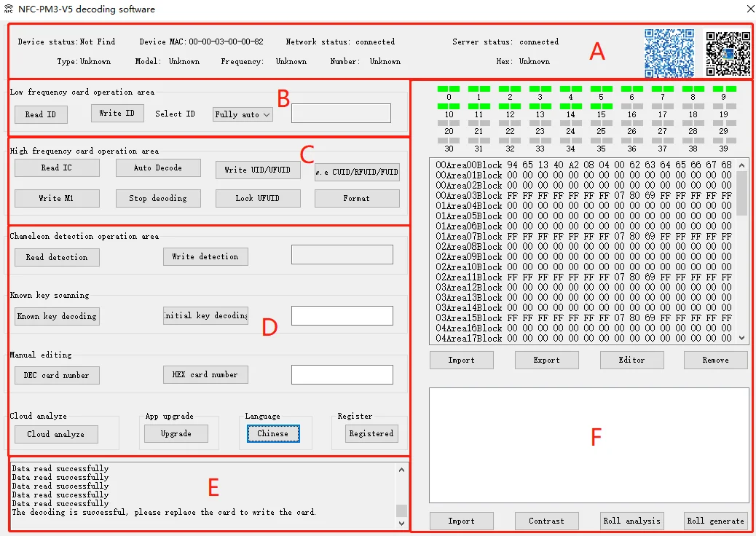Click up arrow of sector data scrollbar
This screenshot has width=756, height=536.
[741, 165]
